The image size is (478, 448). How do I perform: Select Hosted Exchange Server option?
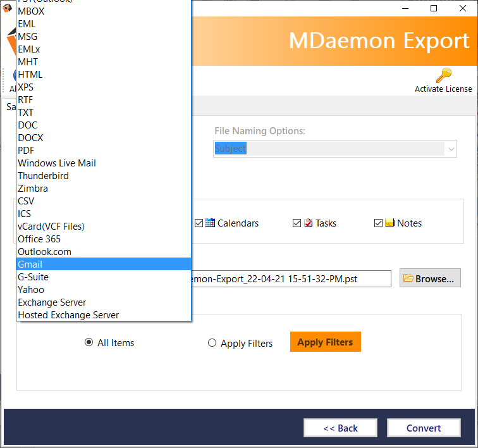[104, 315]
